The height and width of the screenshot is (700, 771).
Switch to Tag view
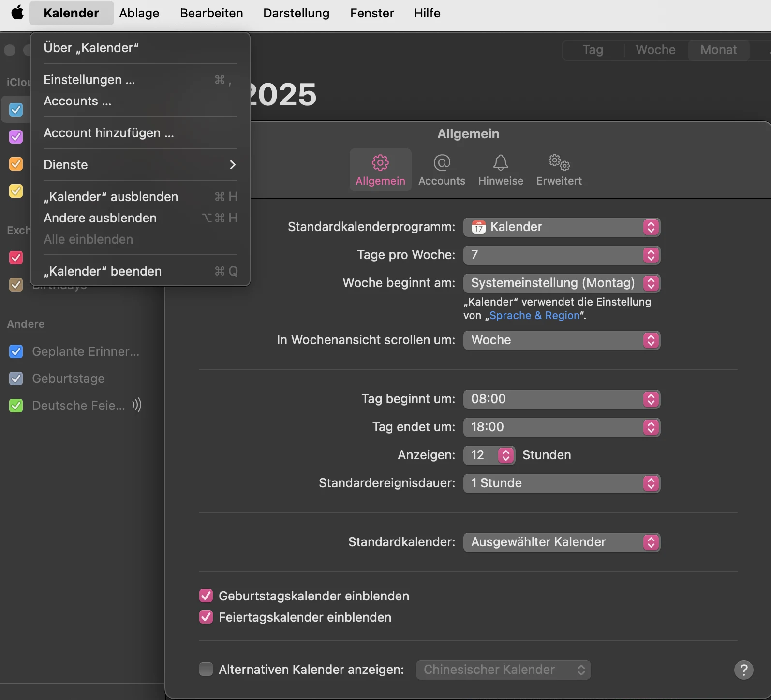pos(593,50)
